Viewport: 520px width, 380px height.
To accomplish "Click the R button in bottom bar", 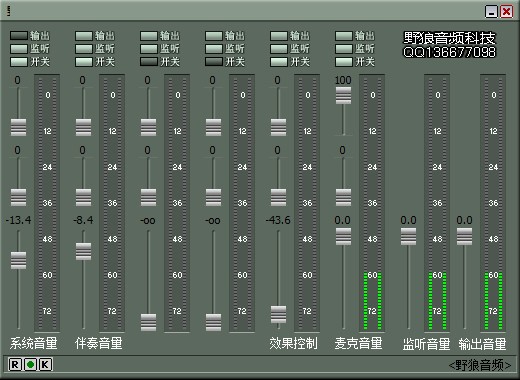I will point(14,365).
